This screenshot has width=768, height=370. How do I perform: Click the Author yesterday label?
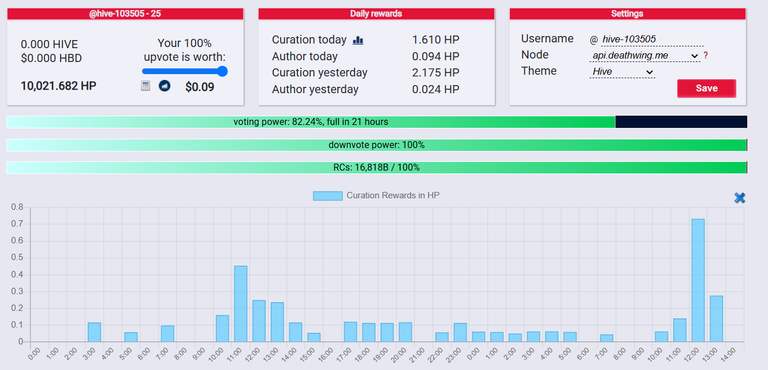point(315,90)
